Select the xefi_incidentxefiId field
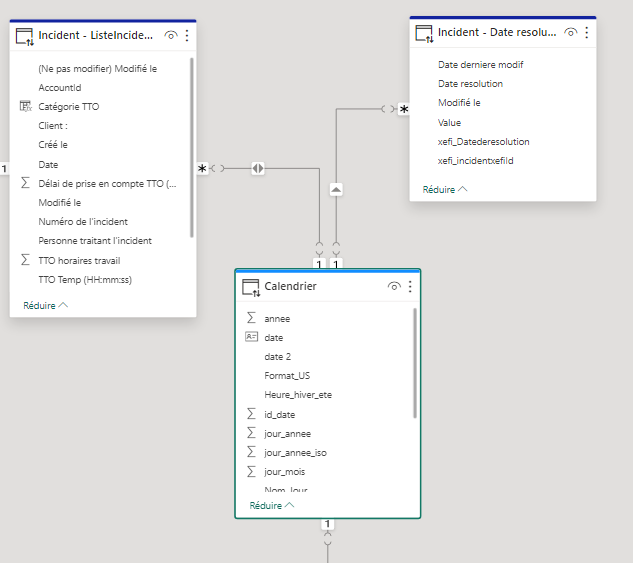Image resolution: width=633 pixels, height=563 pixels. [476, 161]
